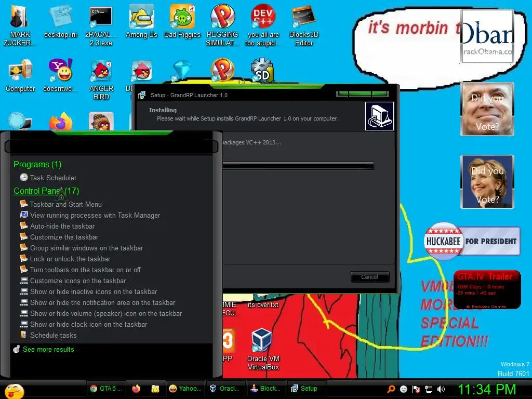Click the setup computer icon in installer header
Viewport: 532px width, 399px height.
pyautogui.click(x=379, y=116)
